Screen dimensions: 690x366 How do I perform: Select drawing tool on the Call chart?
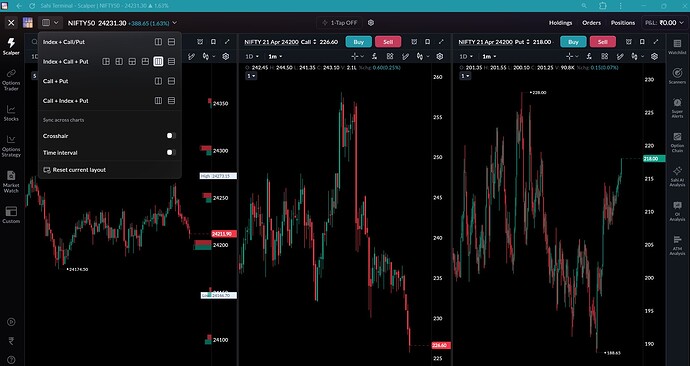(406, 56)
